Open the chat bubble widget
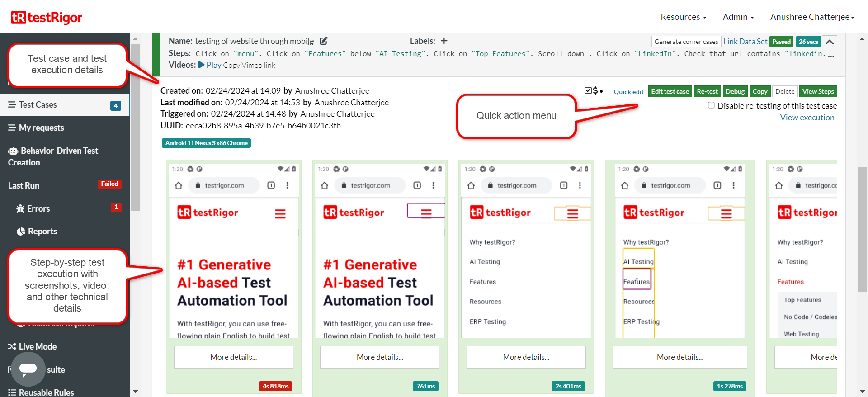The image size is (868, 397). click(x=28, y=369)
